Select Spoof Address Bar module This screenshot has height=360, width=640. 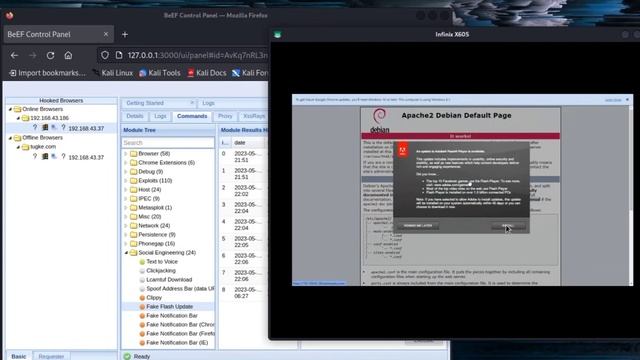(180, 289)
